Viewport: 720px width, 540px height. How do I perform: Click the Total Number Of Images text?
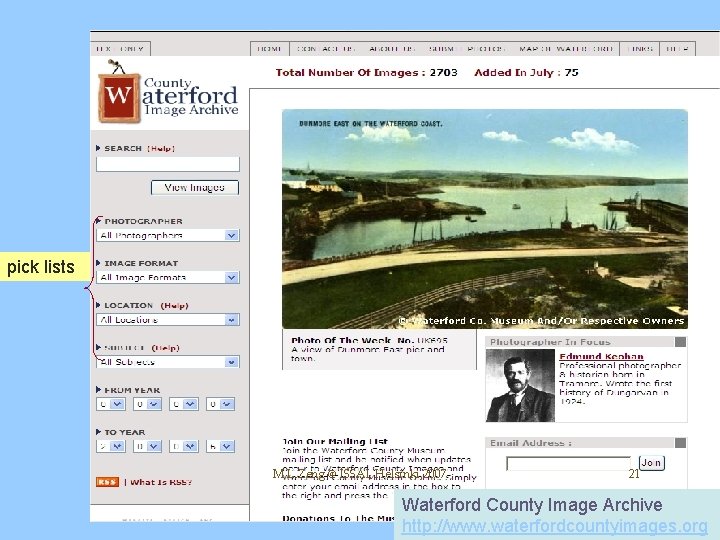[x=366, y=73]
